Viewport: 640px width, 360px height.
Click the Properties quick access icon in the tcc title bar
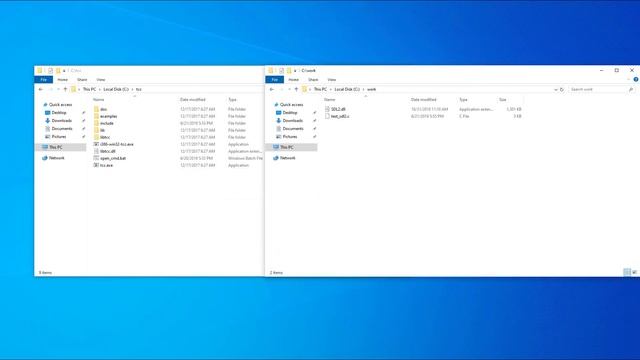click(50, 71)
